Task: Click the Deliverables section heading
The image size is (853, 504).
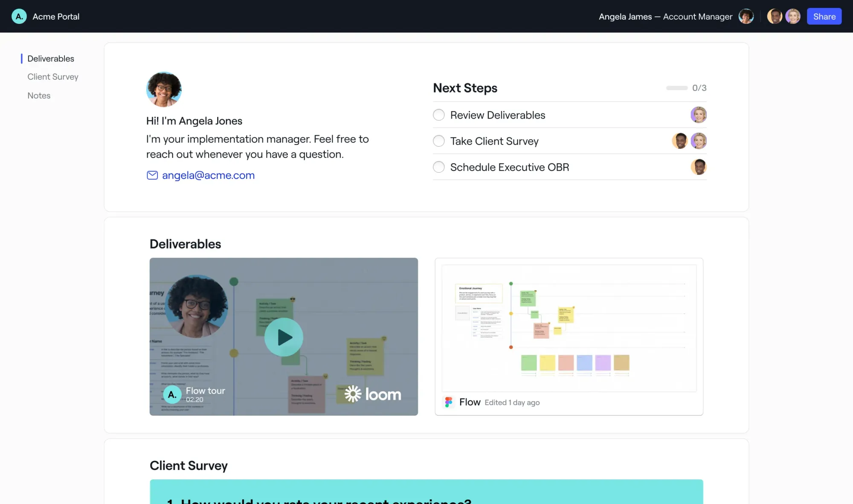Action: tap(185, 244)
